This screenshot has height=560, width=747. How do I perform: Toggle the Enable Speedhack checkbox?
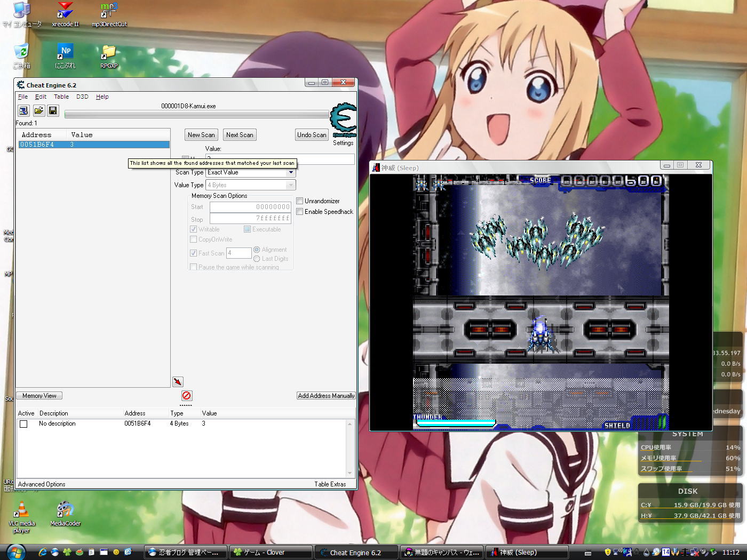pyautogui.click(x=300, y=212)
